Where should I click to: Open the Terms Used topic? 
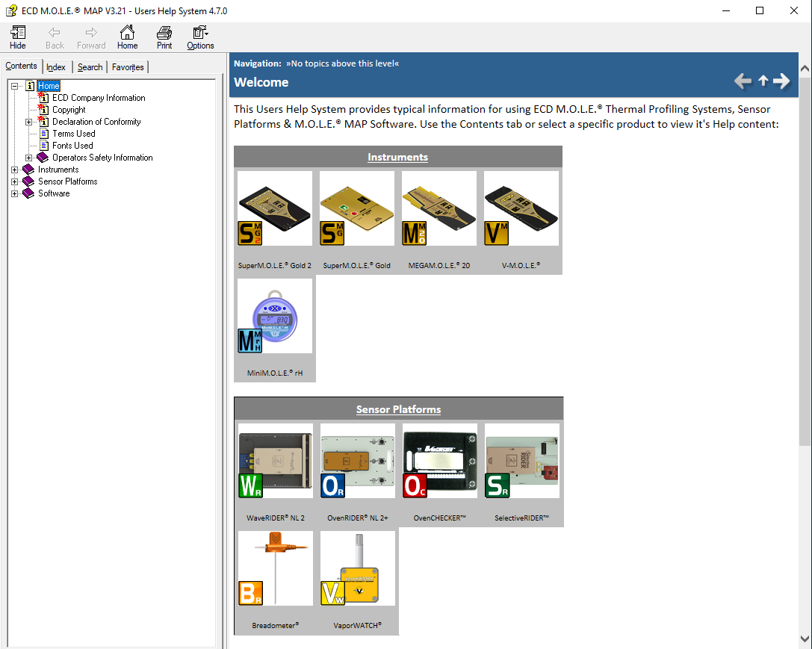coord(73,134)
